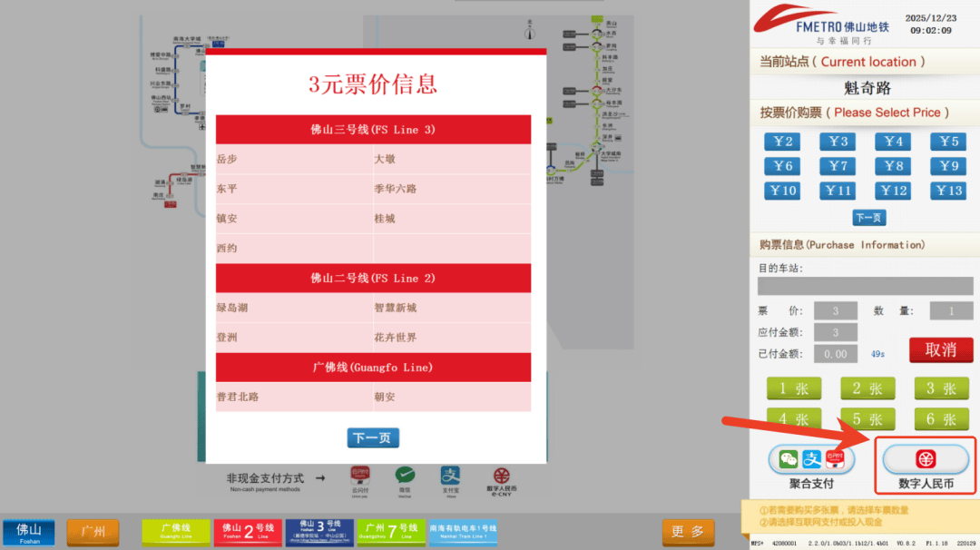
Task: Open 南海有轨电车1号线 tram tab
Action: [463, 533]
